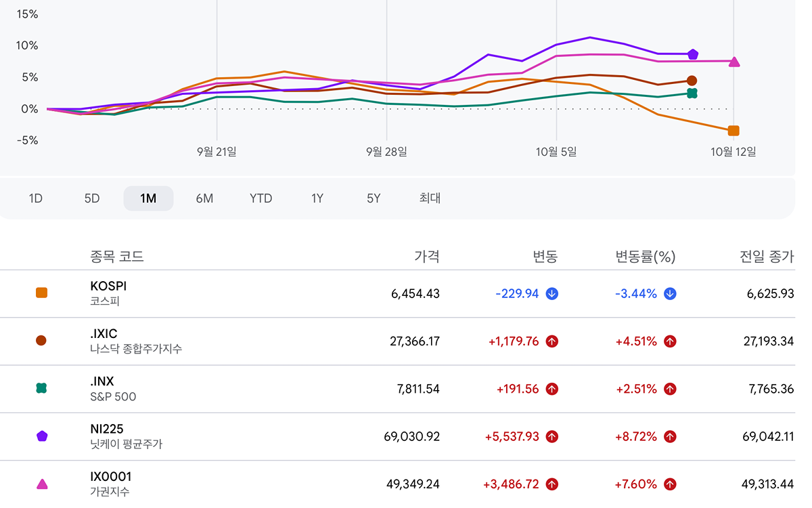Click the pink triangle marker on the chart
The image size is (812, 508).
click(x=734, y=62)
